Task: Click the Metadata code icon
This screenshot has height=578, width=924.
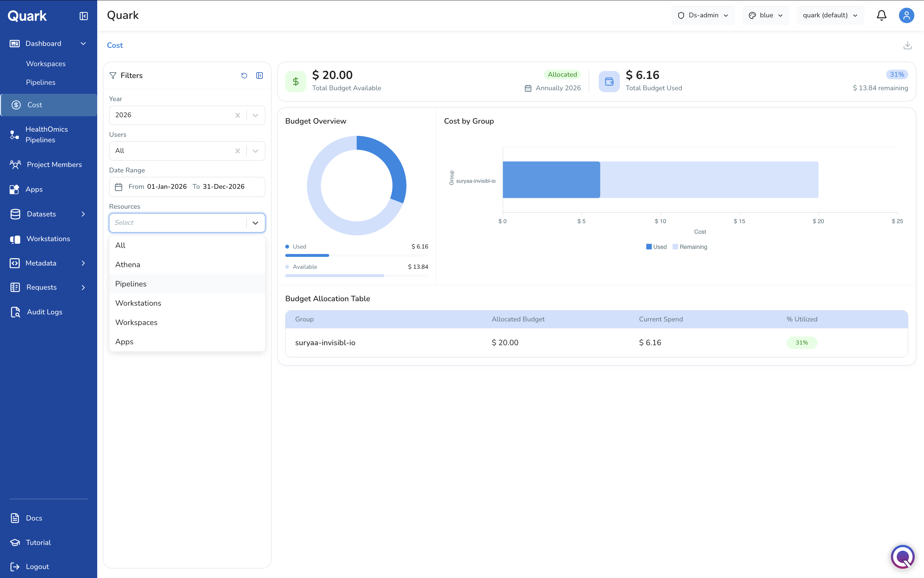Action: tap(14, 263)
